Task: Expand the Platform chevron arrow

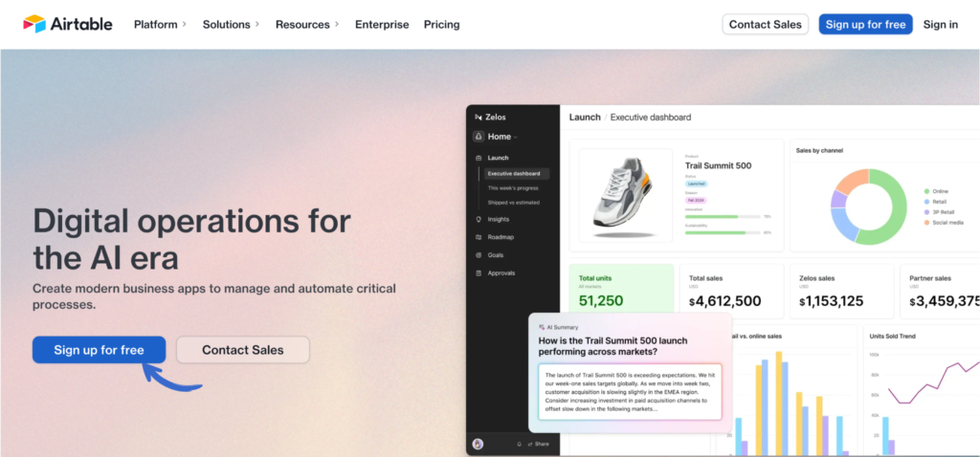Action: coord(185,24)
